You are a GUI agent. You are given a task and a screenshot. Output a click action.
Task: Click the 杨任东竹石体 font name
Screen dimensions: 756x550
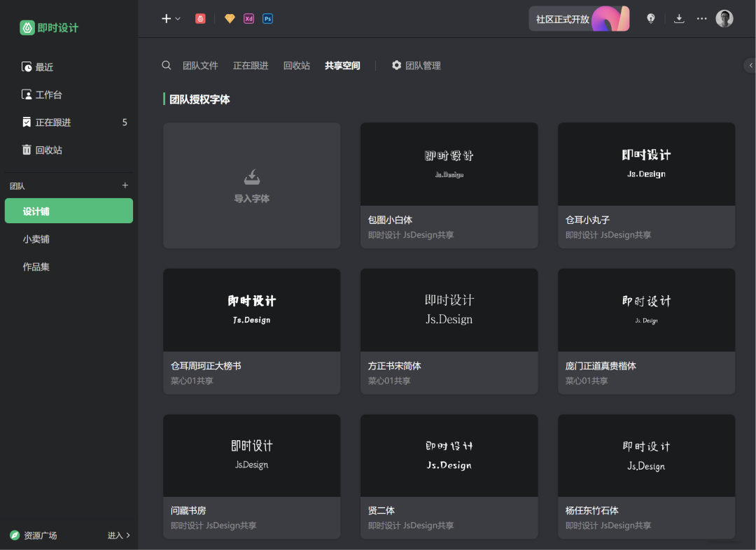point(592,511)
